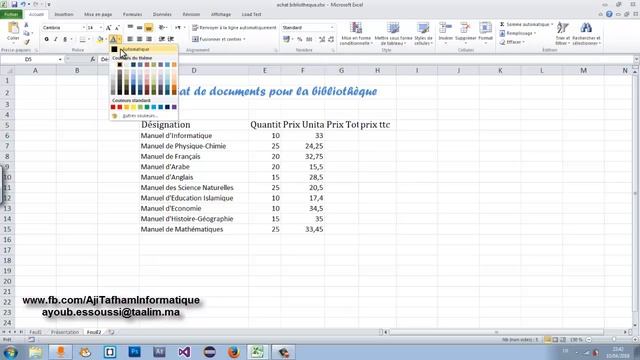Switch to the Mise en page tab
The height and width of the screenshot is (360, 640).
coord(98,14)
